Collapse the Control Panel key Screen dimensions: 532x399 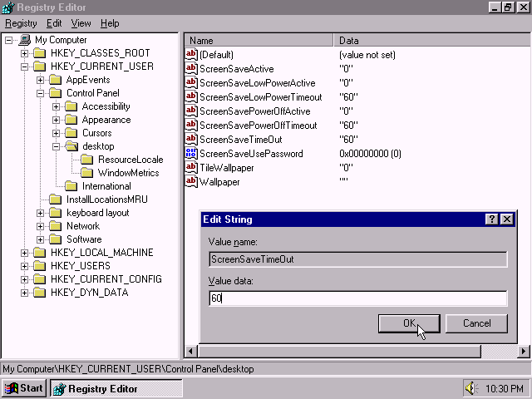coord(41,93)
